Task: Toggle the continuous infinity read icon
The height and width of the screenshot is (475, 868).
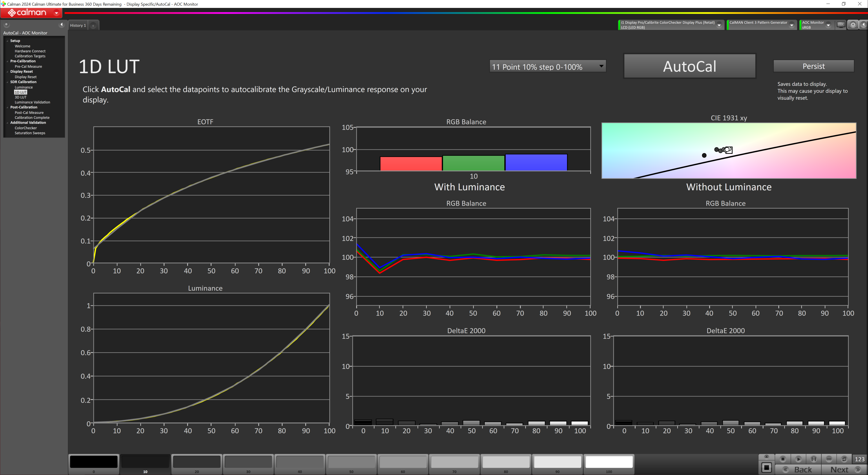Action: (829, 459)
